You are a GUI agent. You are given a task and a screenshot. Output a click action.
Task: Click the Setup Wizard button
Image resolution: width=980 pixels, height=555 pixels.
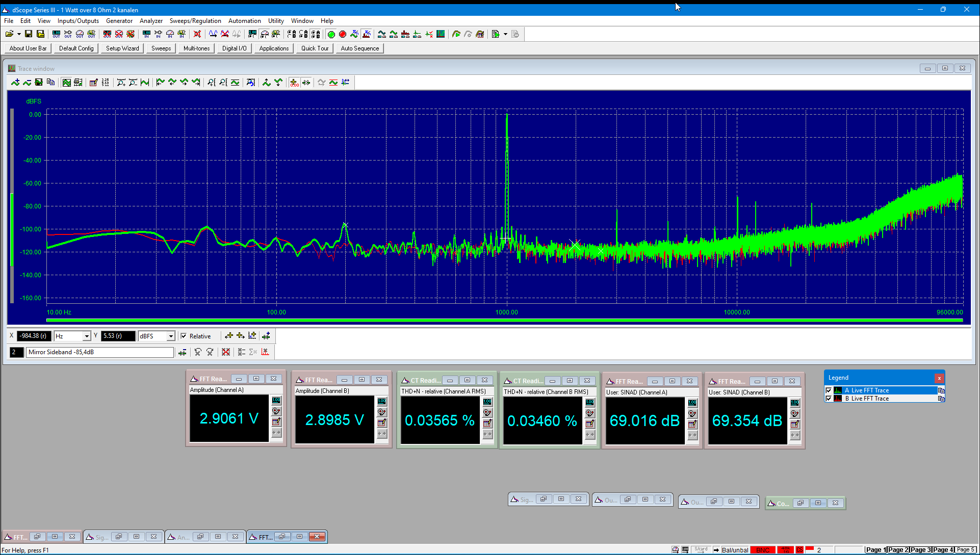click(x=122, y=48)
